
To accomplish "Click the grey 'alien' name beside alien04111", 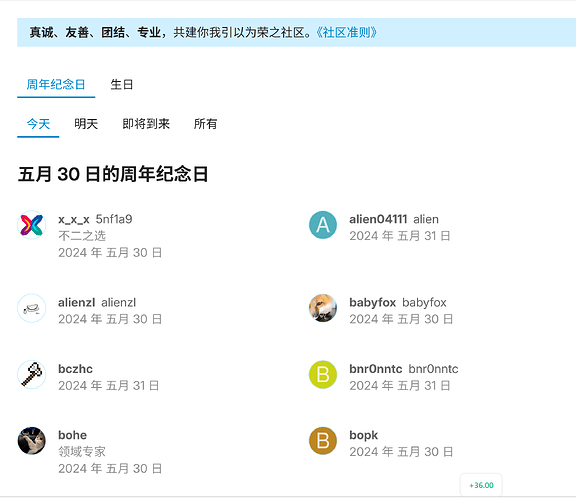I will point(426,219).
